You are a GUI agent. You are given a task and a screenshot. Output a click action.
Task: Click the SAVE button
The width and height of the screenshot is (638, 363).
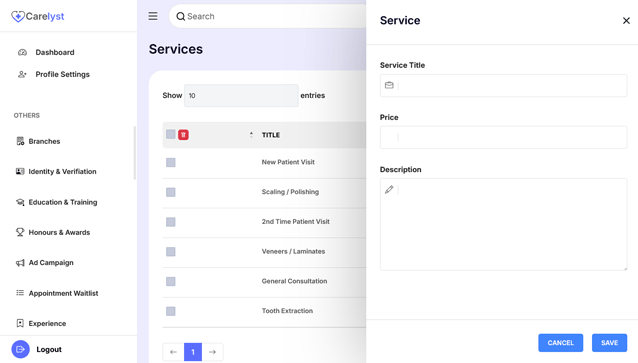pyautogui.click(x=610, y=343)
